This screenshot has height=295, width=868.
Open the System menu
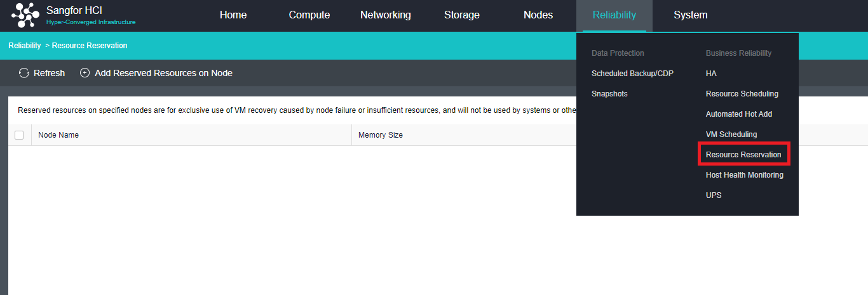[x=691, y=15]
